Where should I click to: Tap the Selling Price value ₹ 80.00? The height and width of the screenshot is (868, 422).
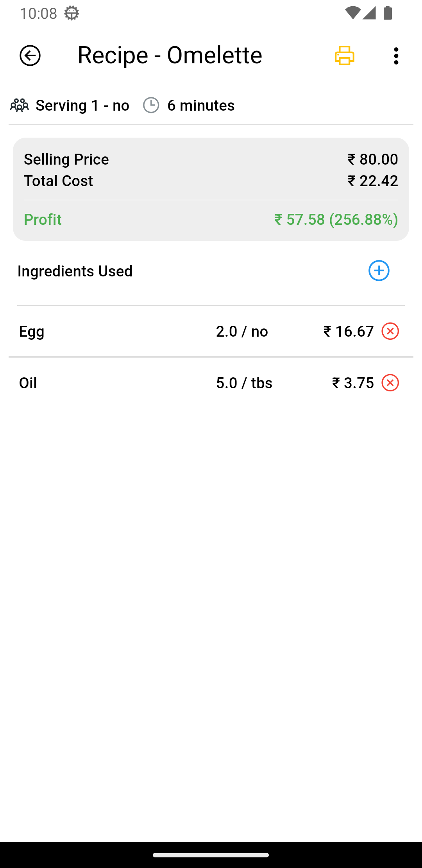pyautogui.click(x=373, y=159)
